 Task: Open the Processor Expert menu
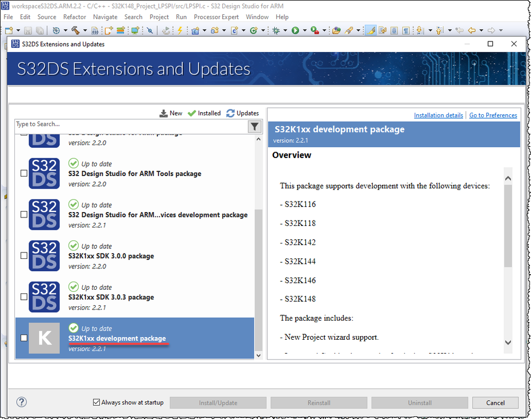click(216, 17)
